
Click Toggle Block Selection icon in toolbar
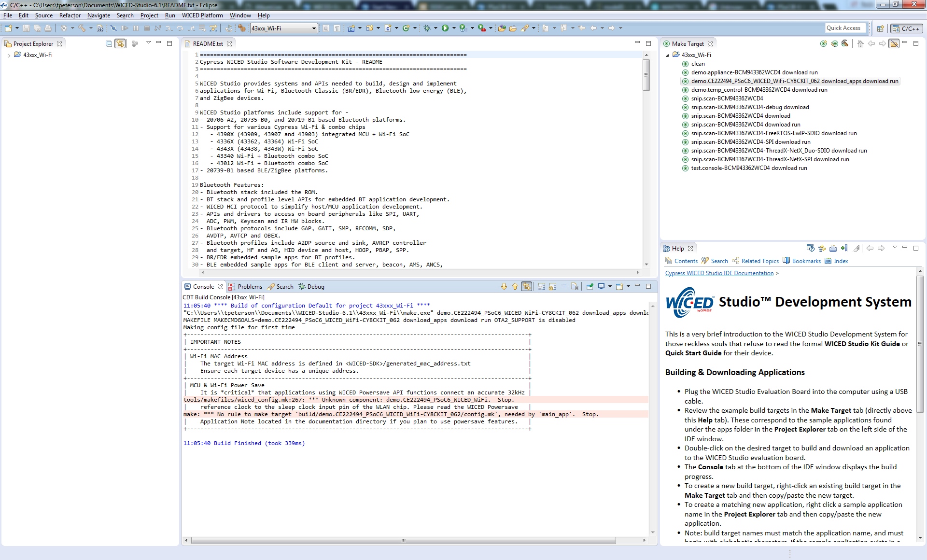326,28
